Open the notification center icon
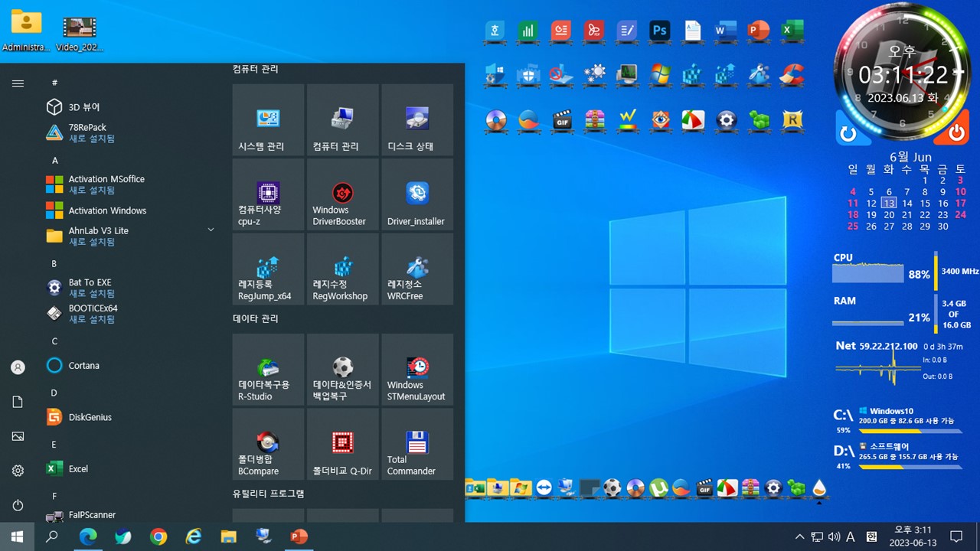Screen dimensions: 980x551 click(x=956, y=536)
